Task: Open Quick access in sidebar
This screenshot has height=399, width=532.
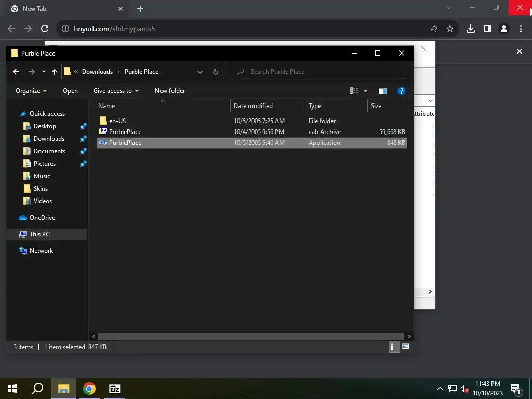Action: (47, 114)
